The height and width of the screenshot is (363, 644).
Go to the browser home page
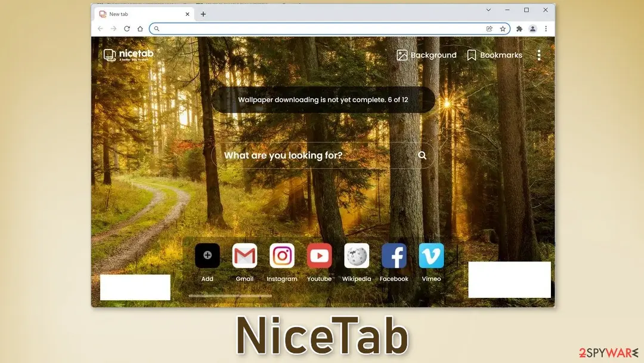click(x=140, y=29)
